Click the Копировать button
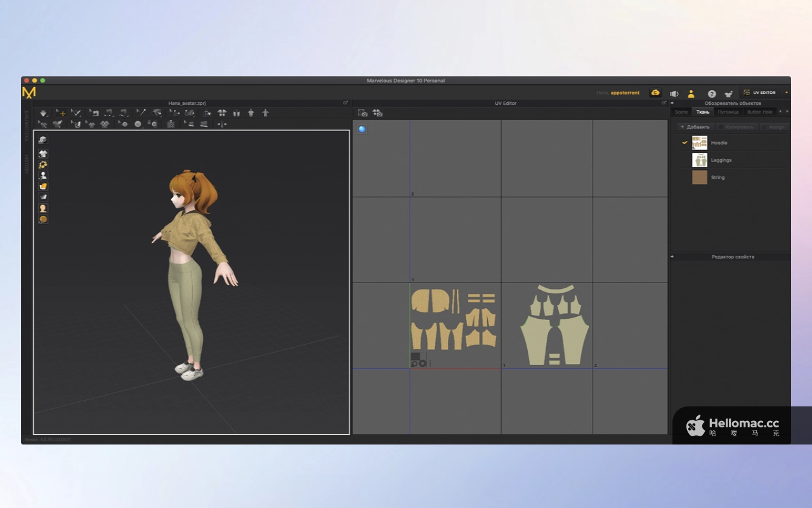This screenshot has width=812, height=508. point(737,127)
